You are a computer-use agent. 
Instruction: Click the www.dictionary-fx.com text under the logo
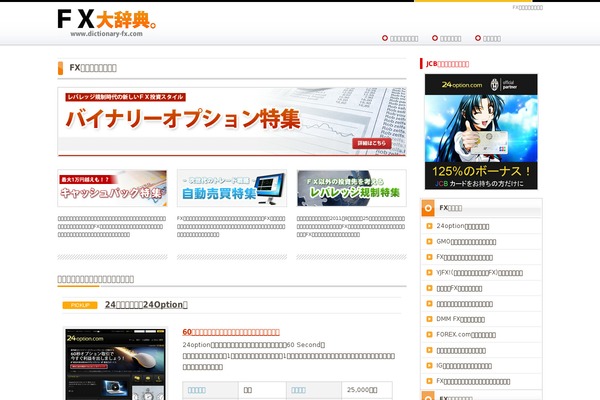point(106,34)
